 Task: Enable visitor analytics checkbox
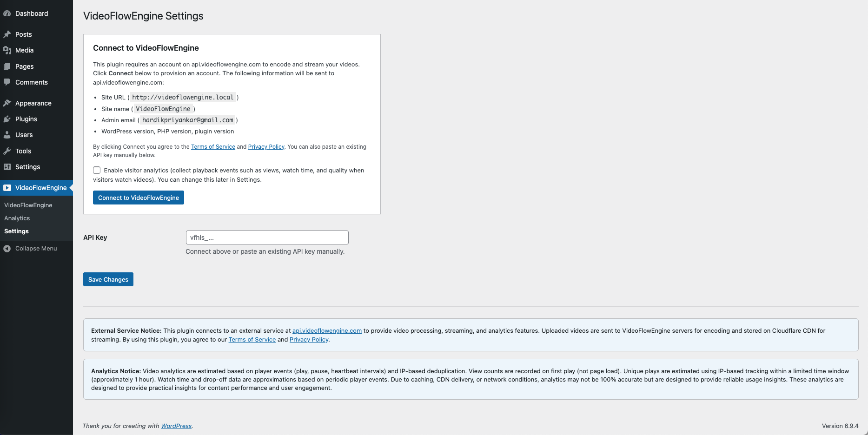coord(97,170)
